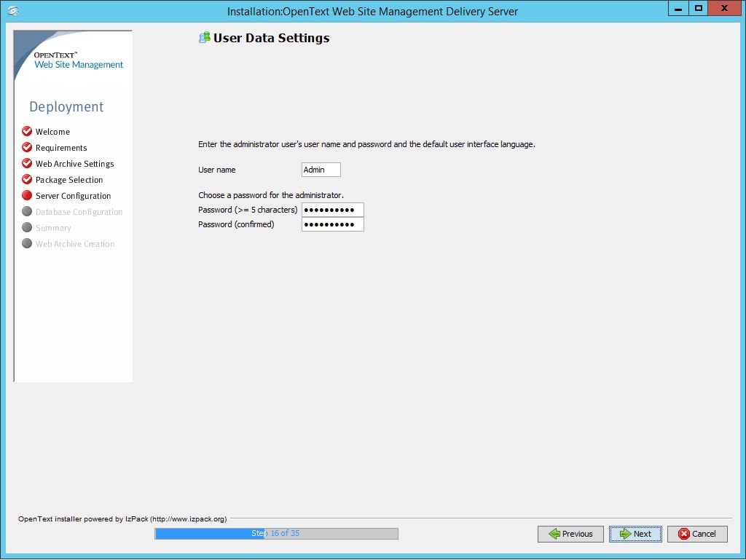Click the grey Summary step icon
746x560 pixels.
click(27, 227)
